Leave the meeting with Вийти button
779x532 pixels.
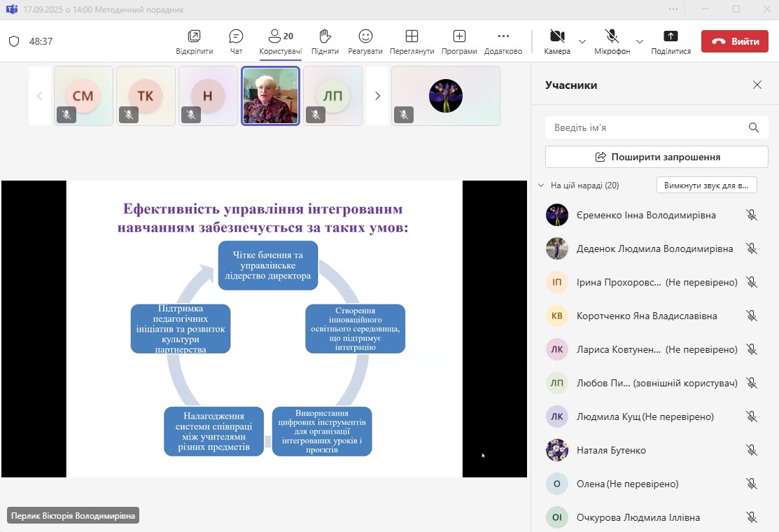coord(735,41)
